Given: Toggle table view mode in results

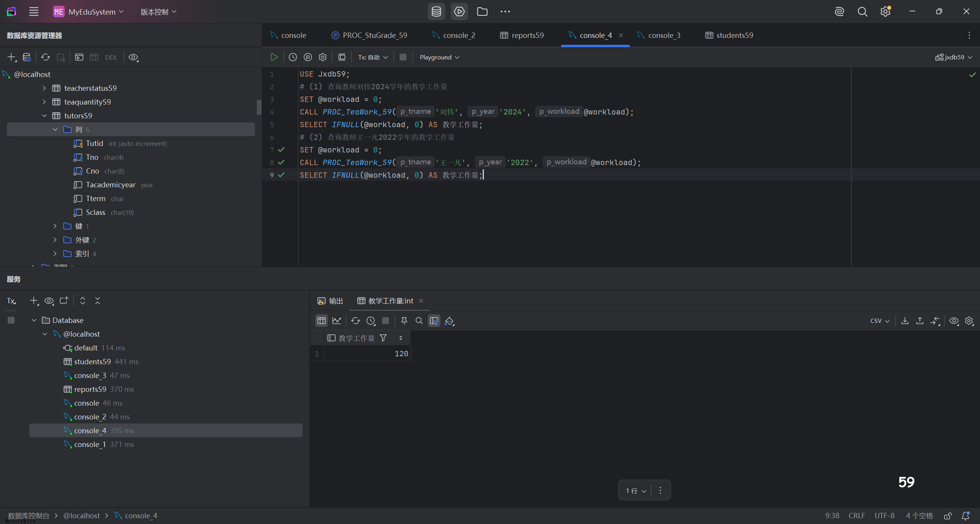Looking at the screenshot, I should click(321, 321).
